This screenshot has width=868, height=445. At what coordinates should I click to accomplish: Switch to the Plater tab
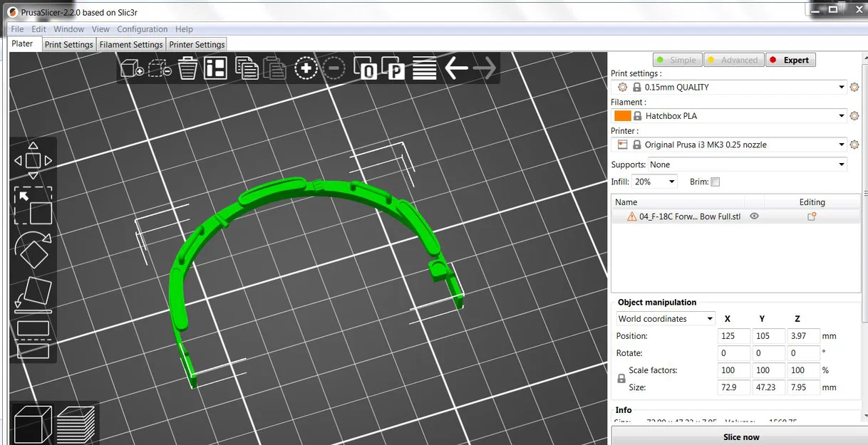coord(22,43)
